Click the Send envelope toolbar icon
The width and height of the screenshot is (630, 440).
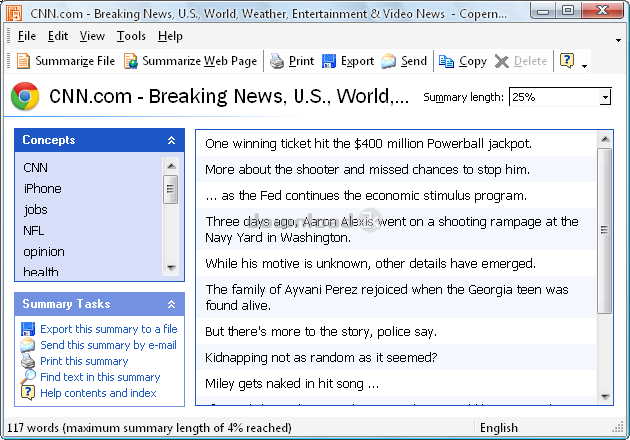click(x=389, y=61)
